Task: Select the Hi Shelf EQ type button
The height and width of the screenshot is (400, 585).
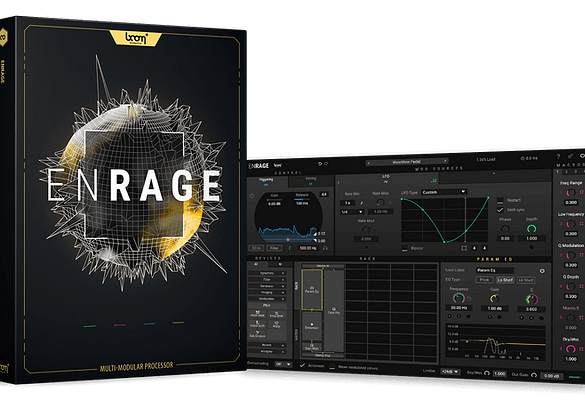Action: (526, 280)
